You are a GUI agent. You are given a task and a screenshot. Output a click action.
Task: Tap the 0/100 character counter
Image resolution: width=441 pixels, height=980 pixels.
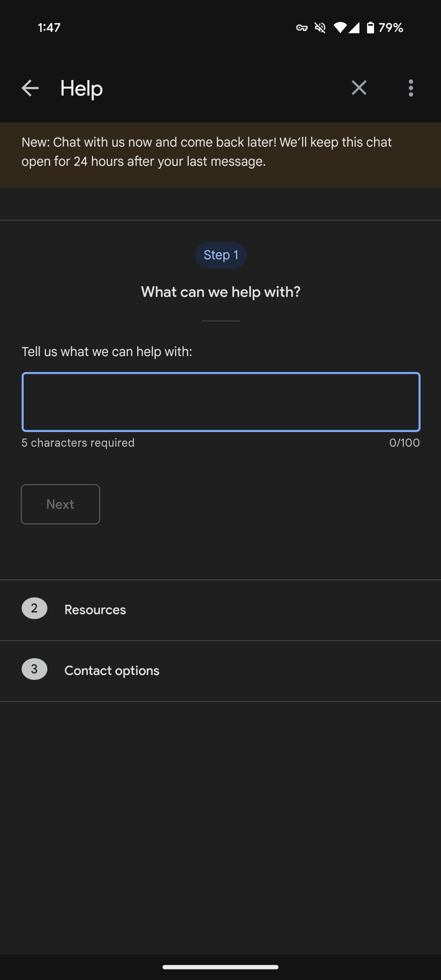404,443
